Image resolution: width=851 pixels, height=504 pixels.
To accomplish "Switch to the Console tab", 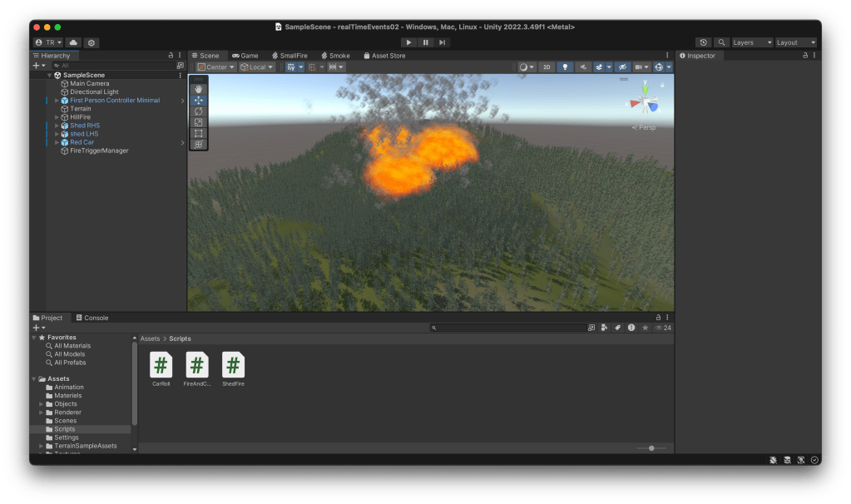I will click(x=92, y=318).
